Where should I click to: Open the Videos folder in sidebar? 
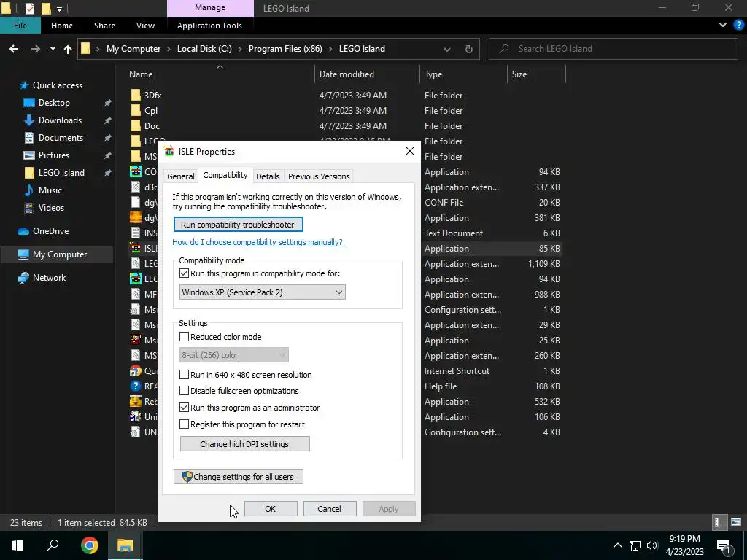tap(51, 208)
